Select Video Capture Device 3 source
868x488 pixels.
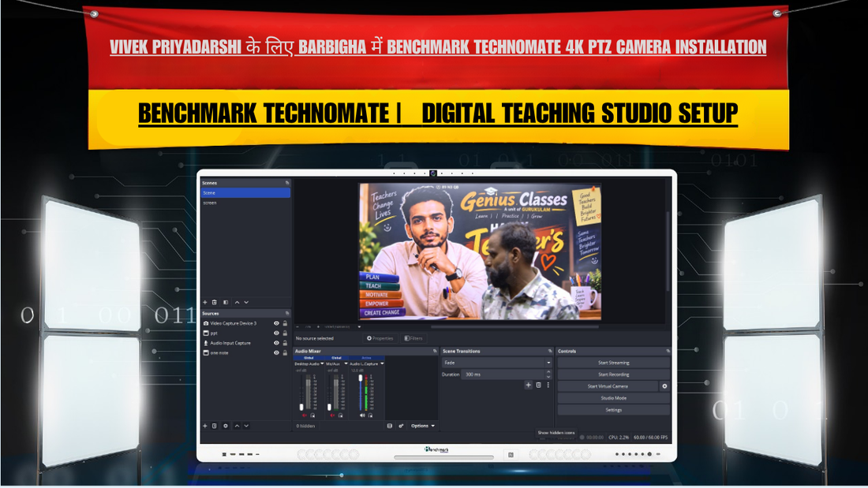pos(245,323)
